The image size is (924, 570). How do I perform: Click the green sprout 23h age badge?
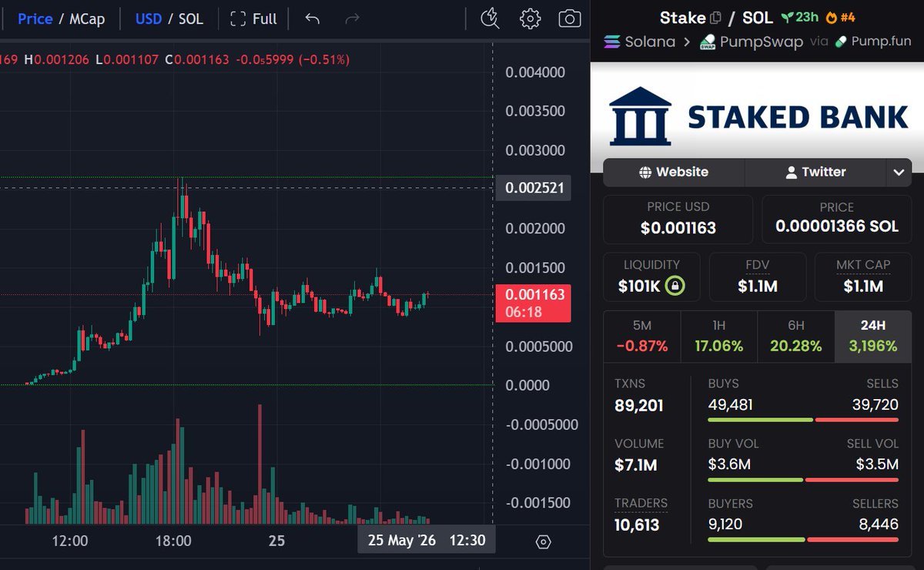pos(799,17)
